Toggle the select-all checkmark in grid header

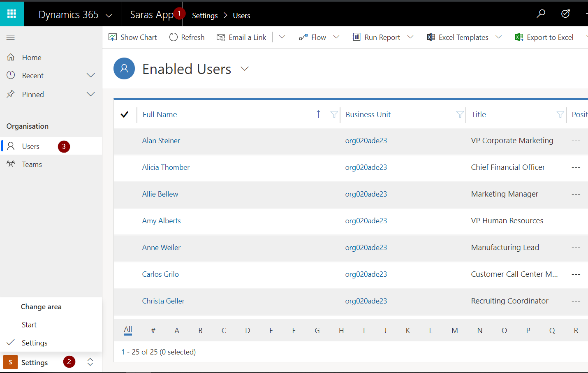tap(125, 115)
